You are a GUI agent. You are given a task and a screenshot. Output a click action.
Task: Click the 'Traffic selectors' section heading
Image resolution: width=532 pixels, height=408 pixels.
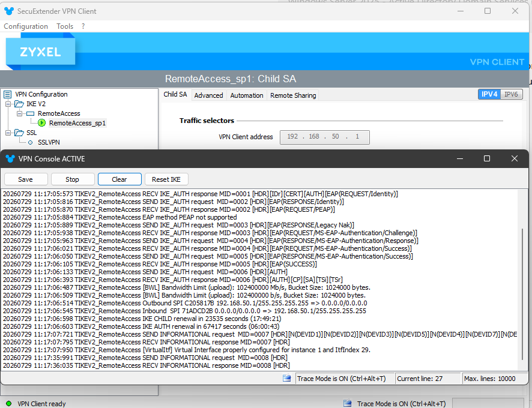(x=207, y=121)
